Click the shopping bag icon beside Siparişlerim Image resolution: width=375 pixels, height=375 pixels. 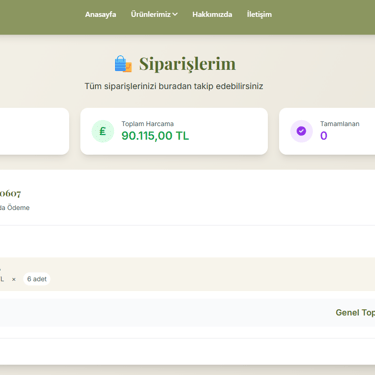(x=123, y=64)
